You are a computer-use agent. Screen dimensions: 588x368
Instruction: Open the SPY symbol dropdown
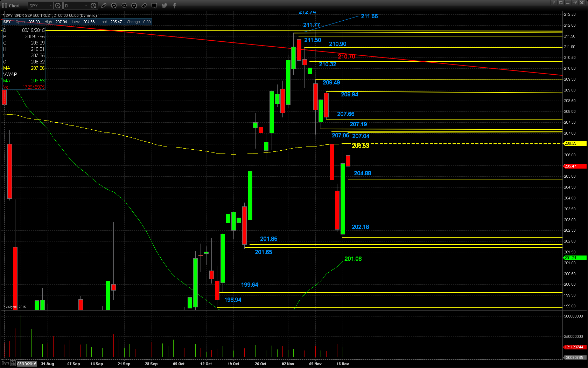click(41, 6)
